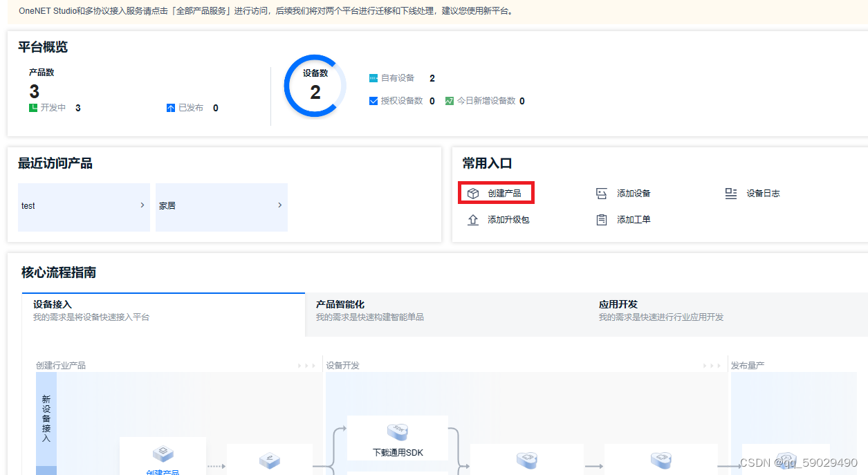
Task: Toggle the 自有设备 legend item
Action: coord(373,78)
